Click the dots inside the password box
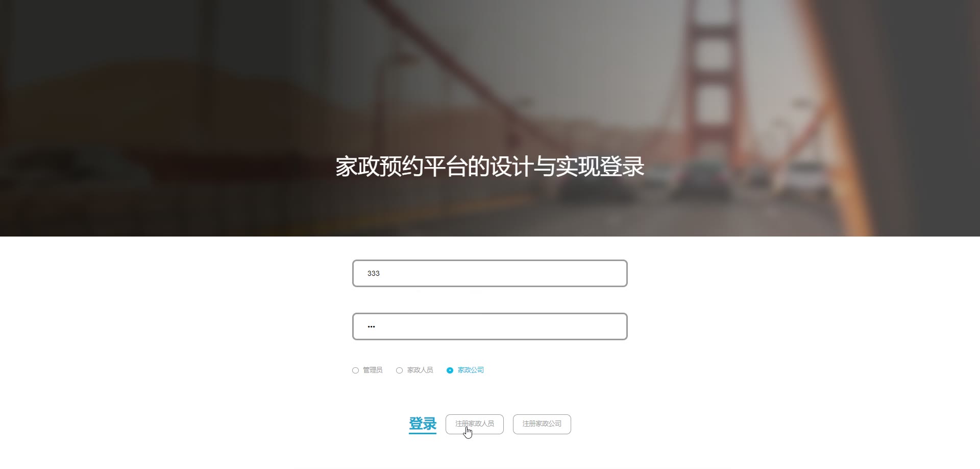 coord(371,326)
